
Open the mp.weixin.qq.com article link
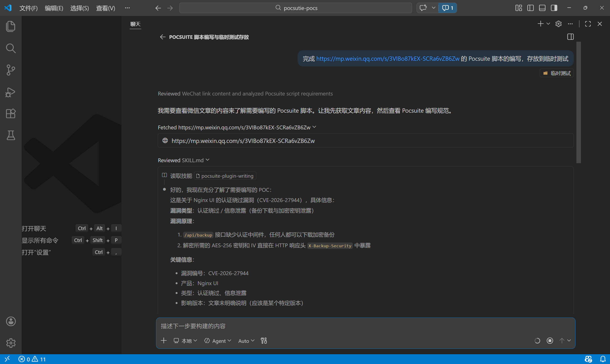(387, 58)
